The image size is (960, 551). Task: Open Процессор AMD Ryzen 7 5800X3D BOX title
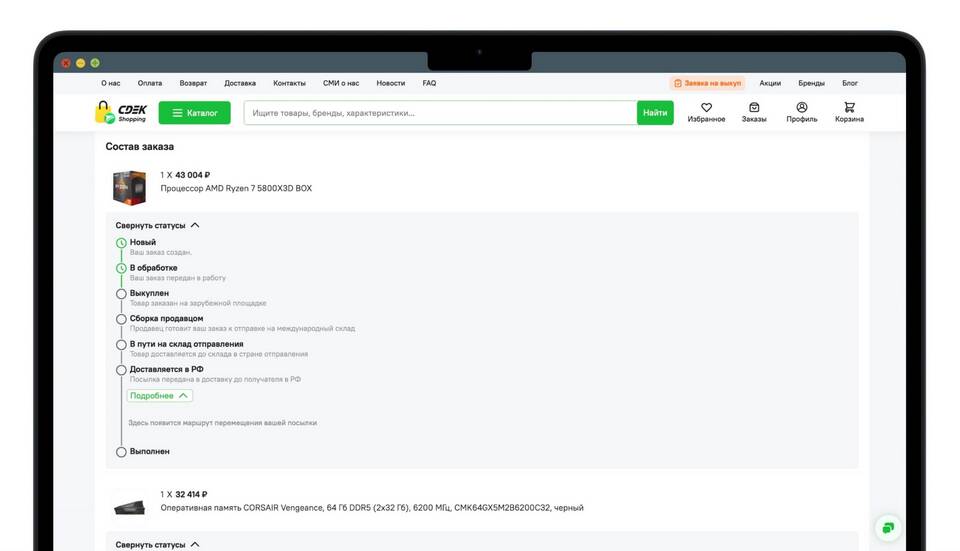(236, 189)
